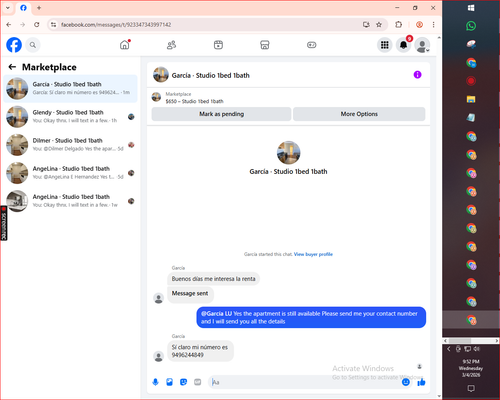
Task: Open the Reels video icon
Action: coord(218,45)
